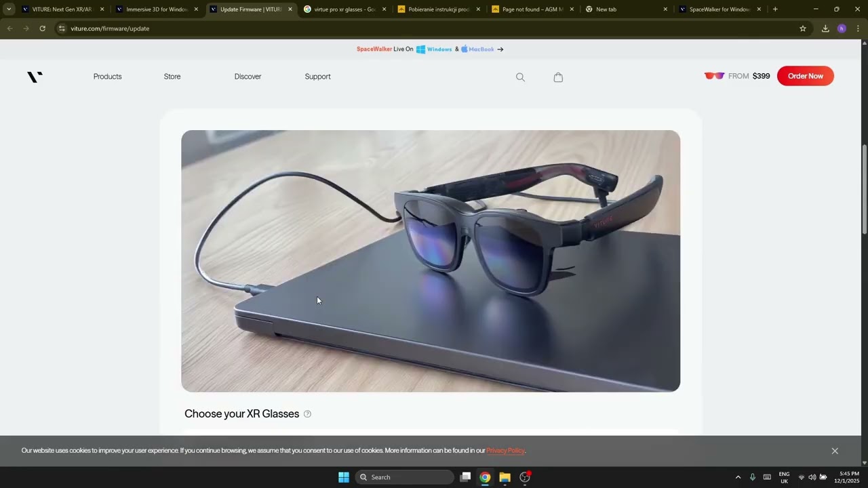The height and width of the screenshot is (488, 868).
Task: Click the page vertical scrollbar thumb
Action: click(864, 190)
